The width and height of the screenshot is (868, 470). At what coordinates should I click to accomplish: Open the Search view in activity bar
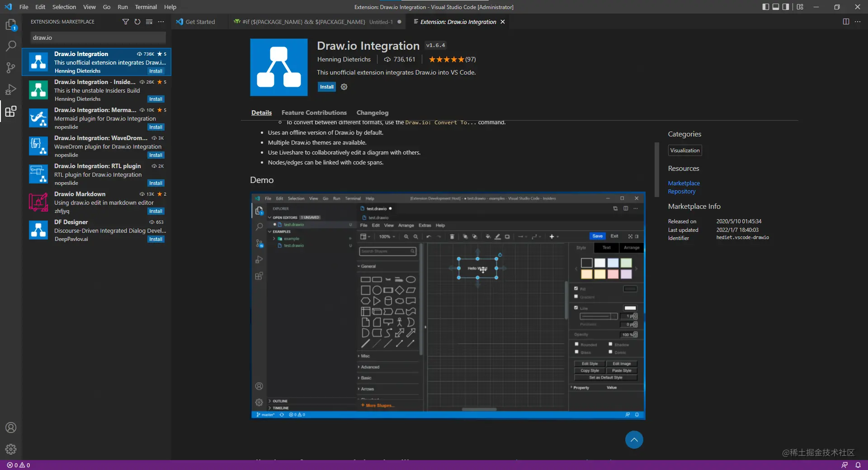11,46
